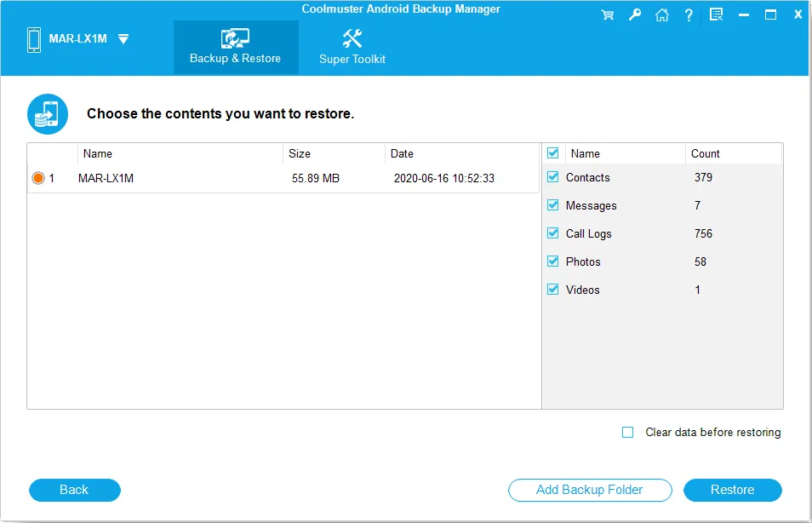Click the key register icon

[x=635, y=15]
